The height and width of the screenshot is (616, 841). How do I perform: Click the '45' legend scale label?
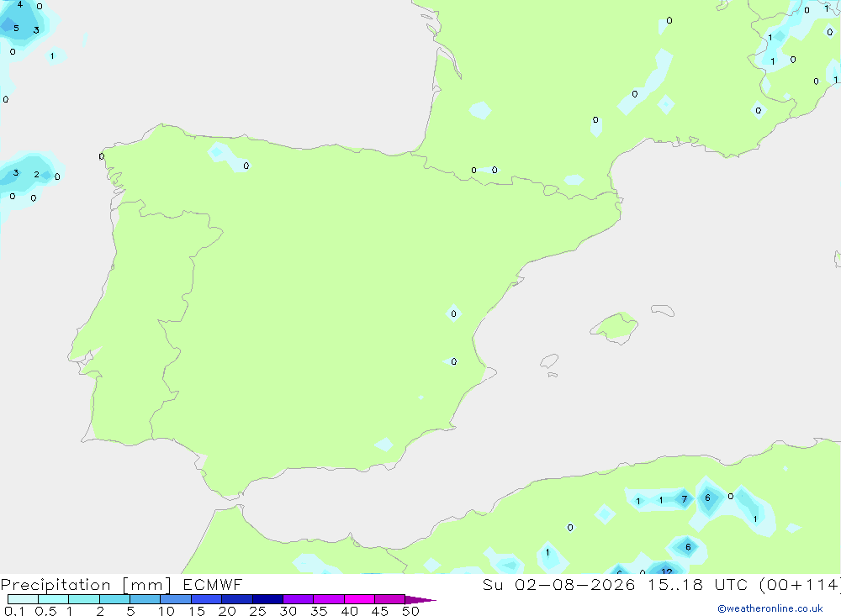[x=380, y=611]
